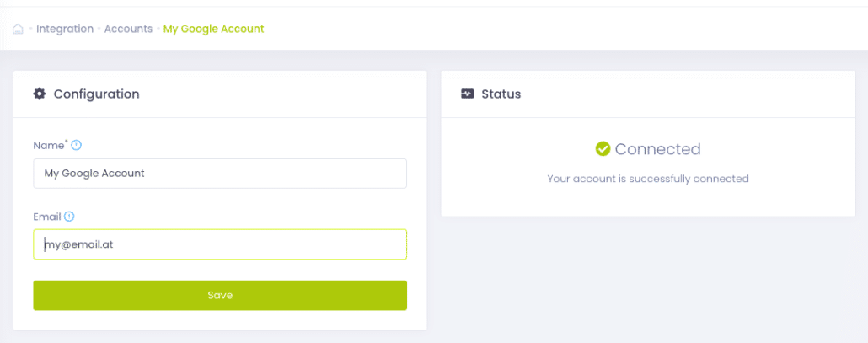
Task: Click the info icon next to Name
Action: click(x=77, y=145)
